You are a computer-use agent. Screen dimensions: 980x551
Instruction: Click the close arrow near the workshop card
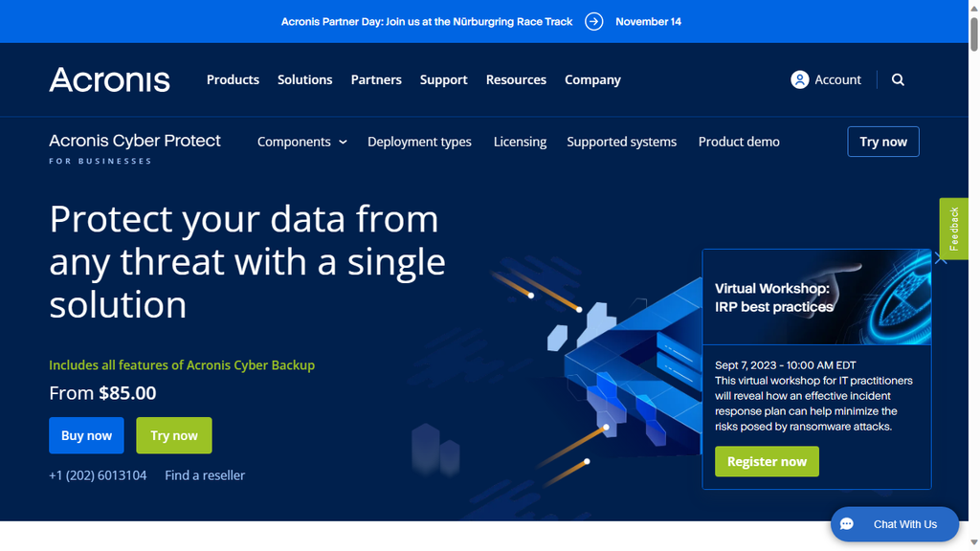(x=939, y=256)
